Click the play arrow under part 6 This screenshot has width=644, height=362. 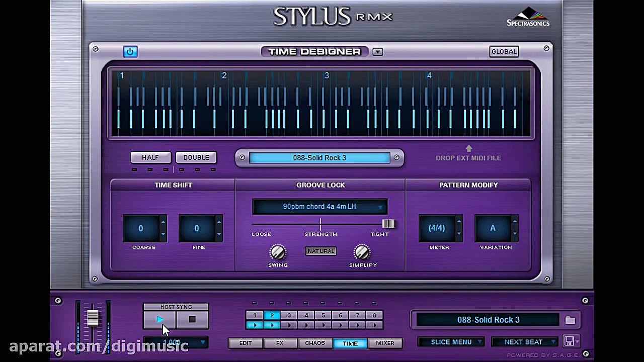[x=340, y=325]
